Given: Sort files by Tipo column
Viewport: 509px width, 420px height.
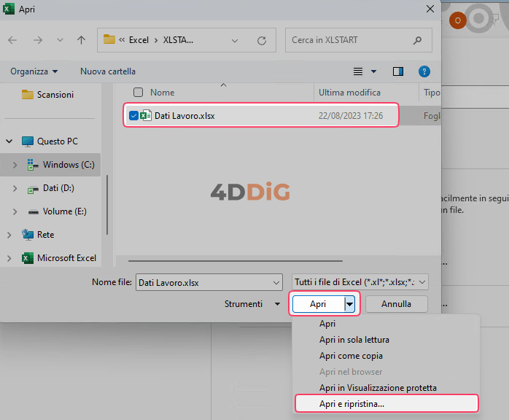Looking at the screenshot, I should (x=432, y=93).
